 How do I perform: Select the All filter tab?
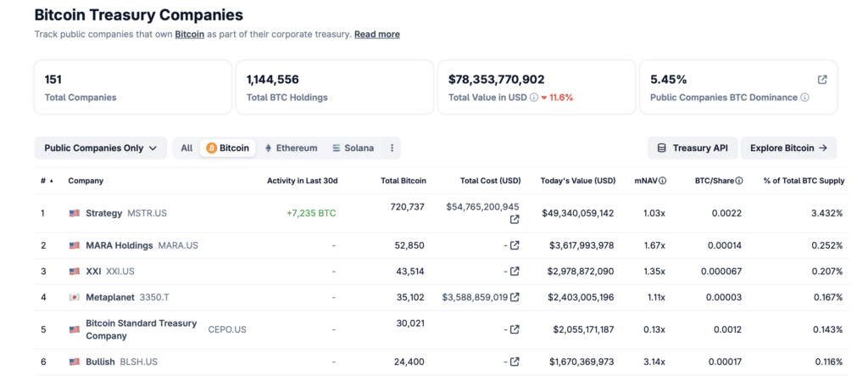[x=186, y=148]
